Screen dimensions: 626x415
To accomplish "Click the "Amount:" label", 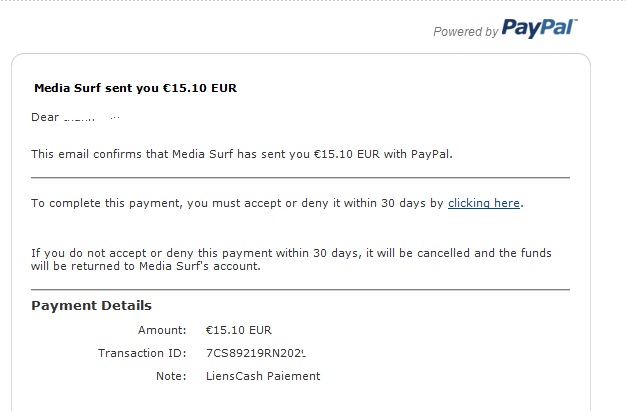I will tap(162, 329).
